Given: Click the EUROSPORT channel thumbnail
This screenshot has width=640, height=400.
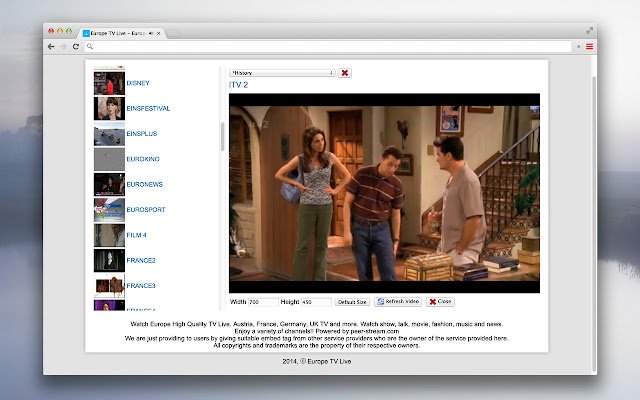Looking at the screenshot, I should pos(109,210).
